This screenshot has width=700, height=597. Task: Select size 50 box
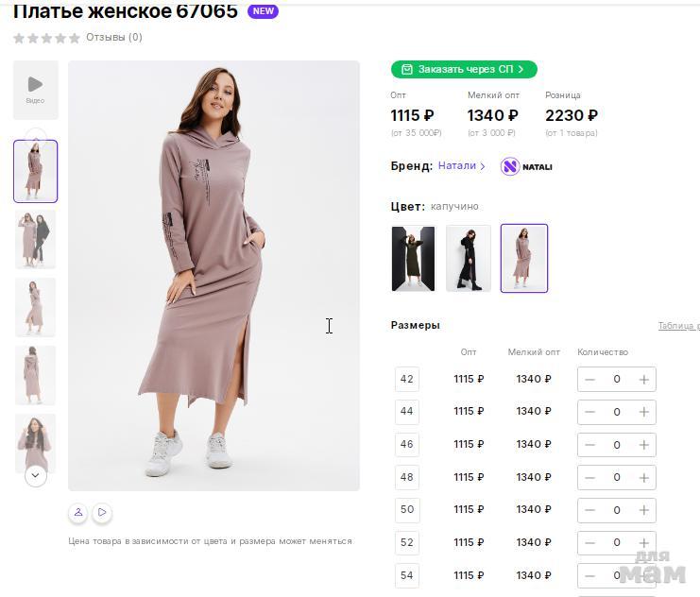click(407, 509)
